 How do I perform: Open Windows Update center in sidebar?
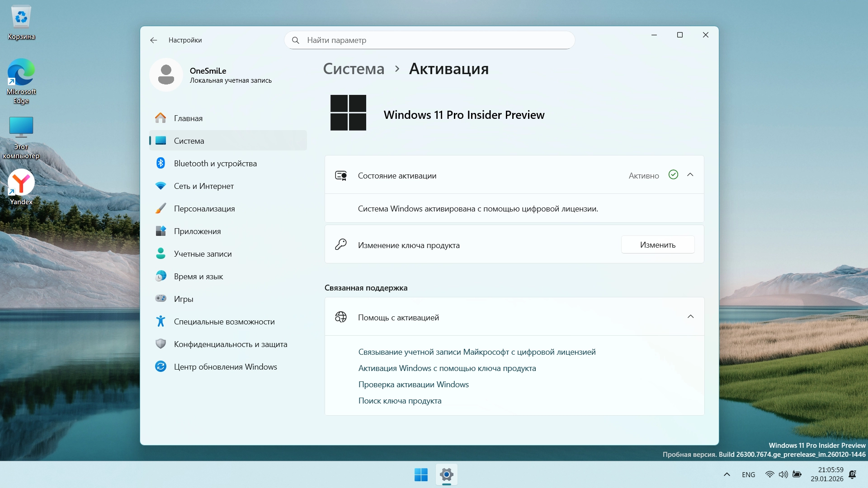point(225,367)
